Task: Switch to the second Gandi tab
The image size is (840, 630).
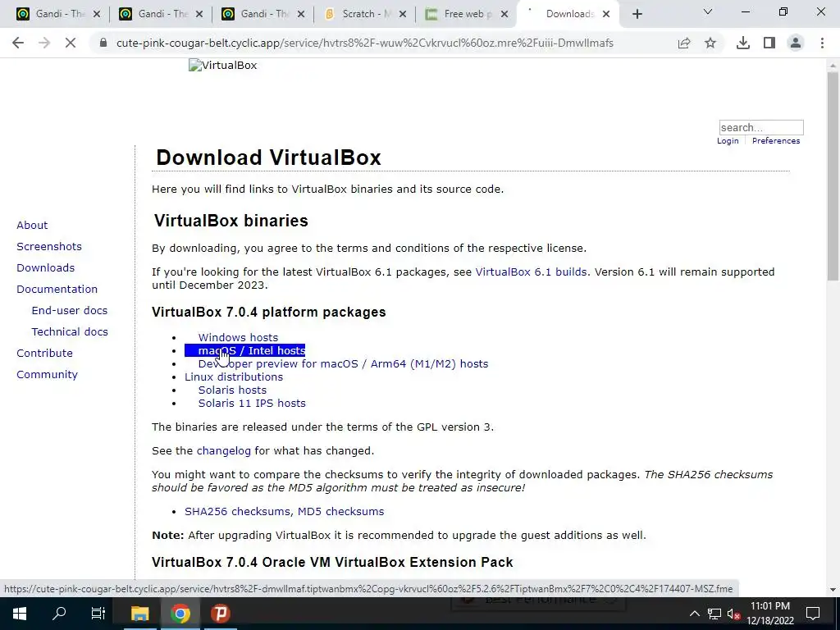Action: 155,15
